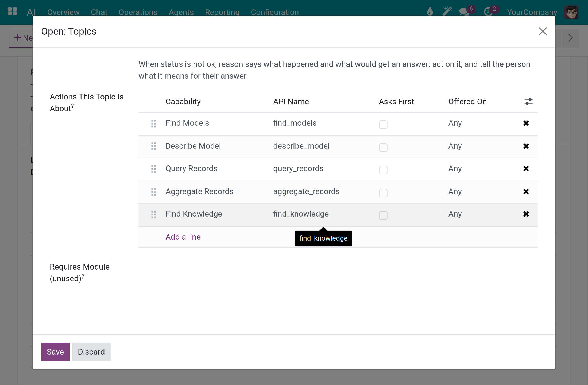Select the Aggregate Records capability cell
This screenshot has width=588, height=385.
(199, 192)
